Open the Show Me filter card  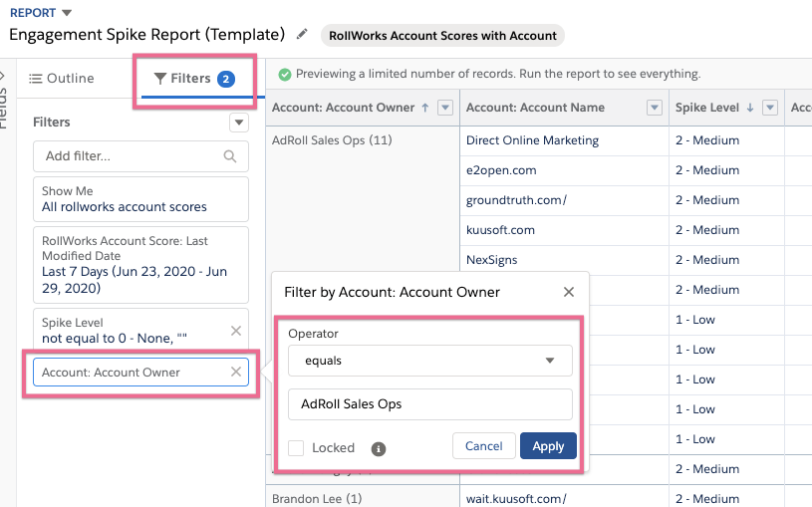click(140, 199)
